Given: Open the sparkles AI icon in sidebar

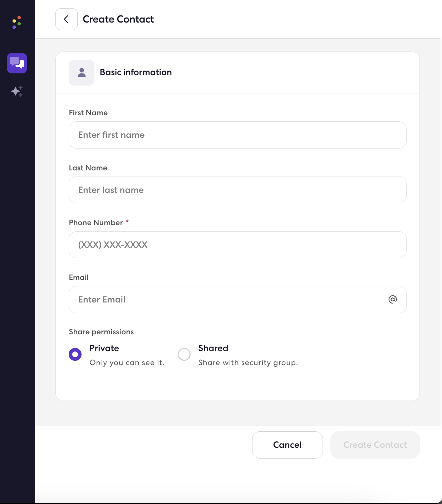Looking at the screenshot, I should (17, 91).
